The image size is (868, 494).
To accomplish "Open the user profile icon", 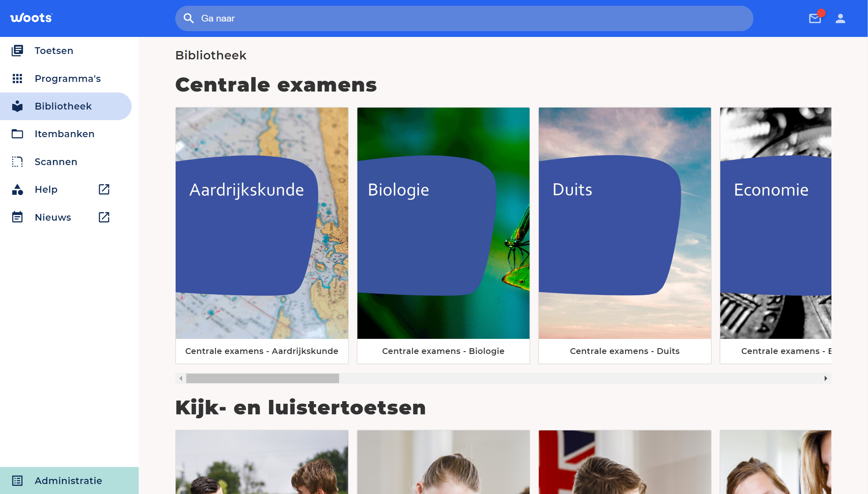I will coord(840,18).
